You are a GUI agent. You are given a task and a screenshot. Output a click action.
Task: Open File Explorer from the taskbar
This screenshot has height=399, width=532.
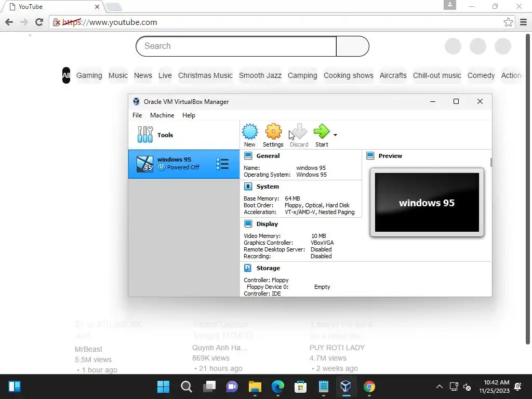255,386
